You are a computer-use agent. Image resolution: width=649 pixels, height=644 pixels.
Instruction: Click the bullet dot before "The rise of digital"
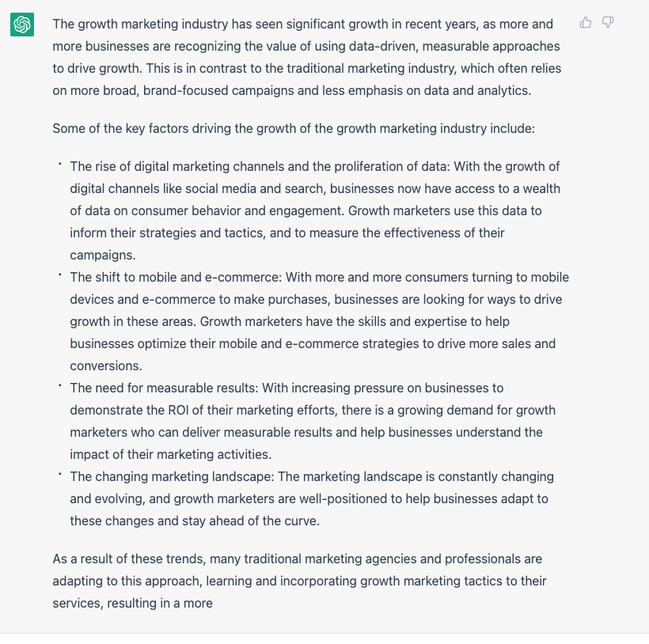coord(59,165)
